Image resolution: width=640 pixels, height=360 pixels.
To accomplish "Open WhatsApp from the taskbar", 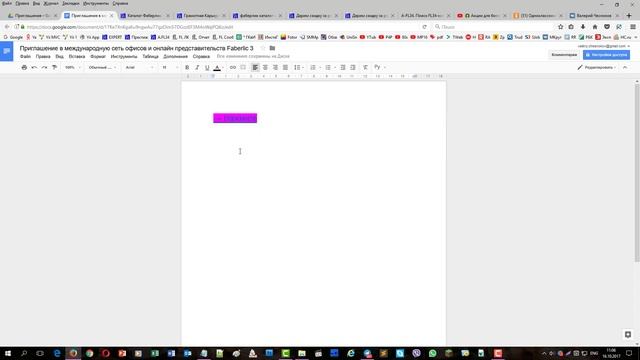I will coord(432,353).
